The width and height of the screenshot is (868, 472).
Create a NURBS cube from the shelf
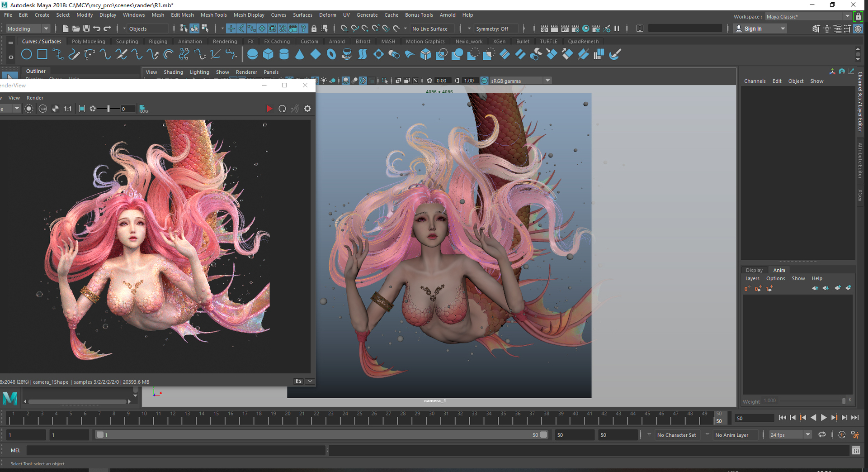click(268, 55)
